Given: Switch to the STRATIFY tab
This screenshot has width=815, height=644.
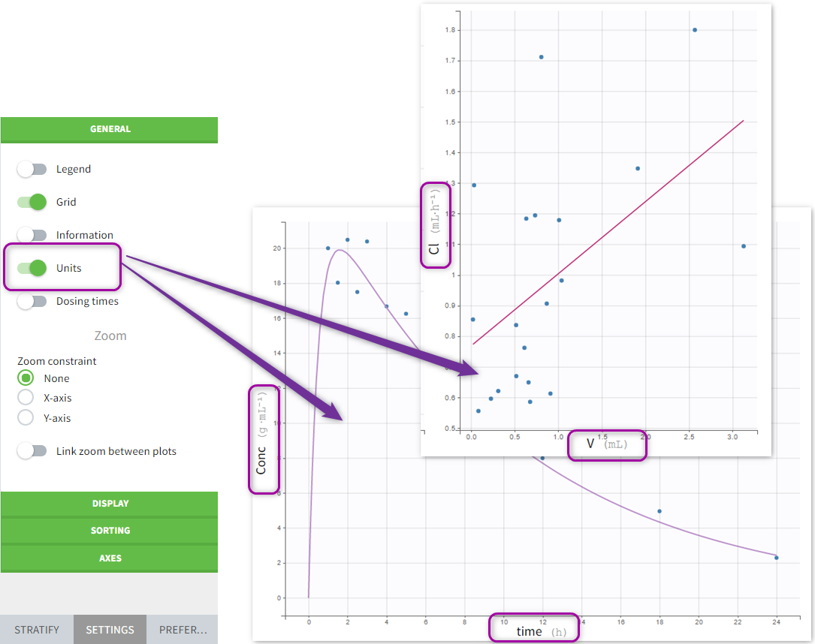Looking at the screenshot, I should (36, 630).
